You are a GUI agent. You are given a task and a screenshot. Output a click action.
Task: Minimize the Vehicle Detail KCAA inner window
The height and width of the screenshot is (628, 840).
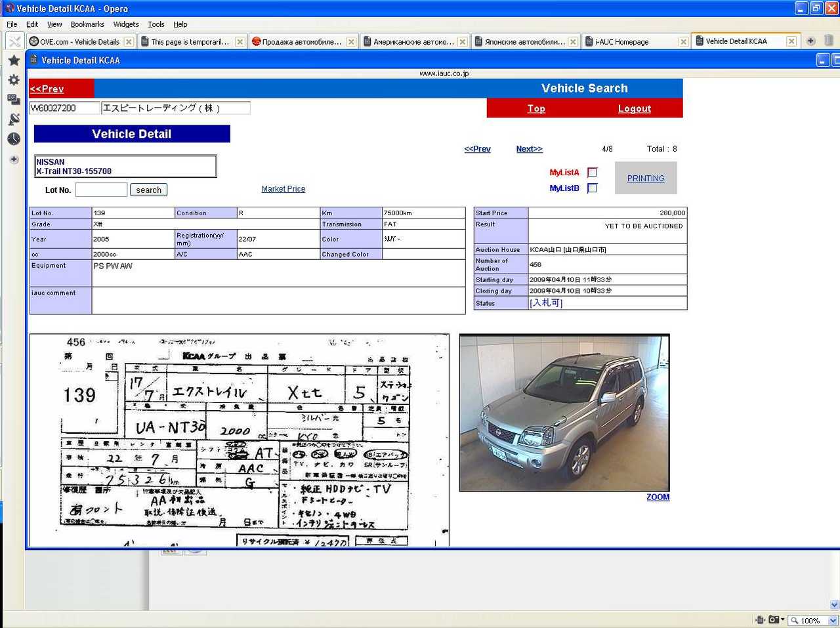point(823,60)
